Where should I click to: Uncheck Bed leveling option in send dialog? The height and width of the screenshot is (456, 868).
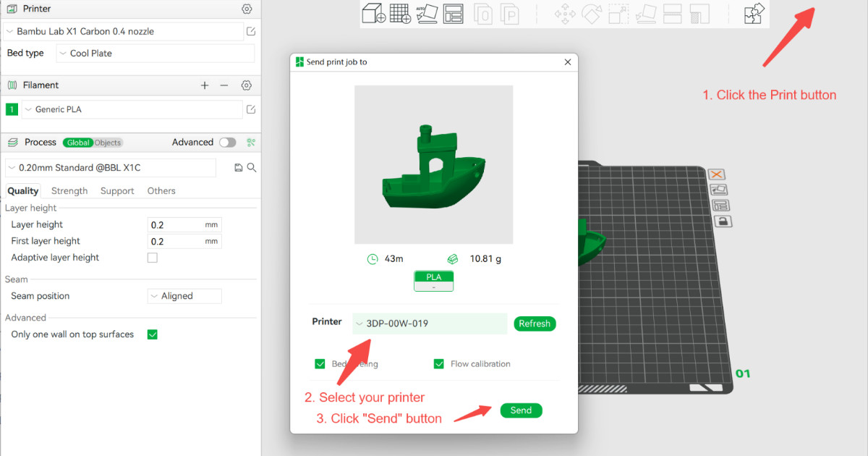pyautogui.click(x=320, y=364)
